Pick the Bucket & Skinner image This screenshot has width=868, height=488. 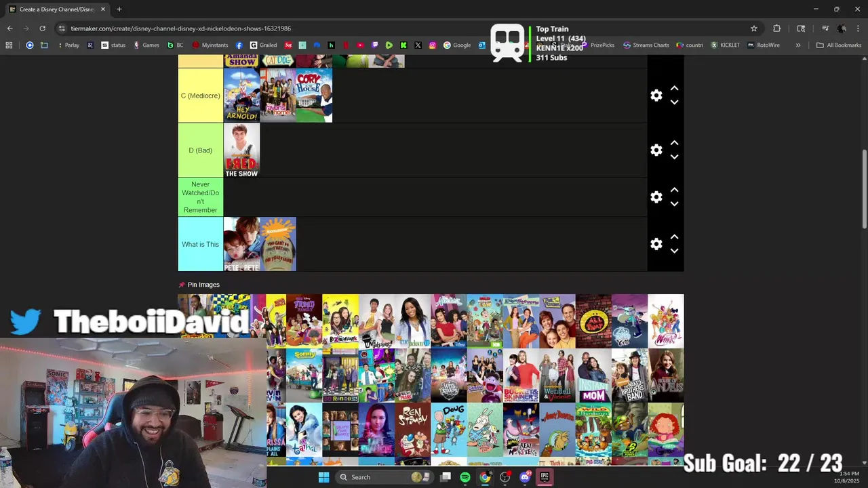click(521, 375)
